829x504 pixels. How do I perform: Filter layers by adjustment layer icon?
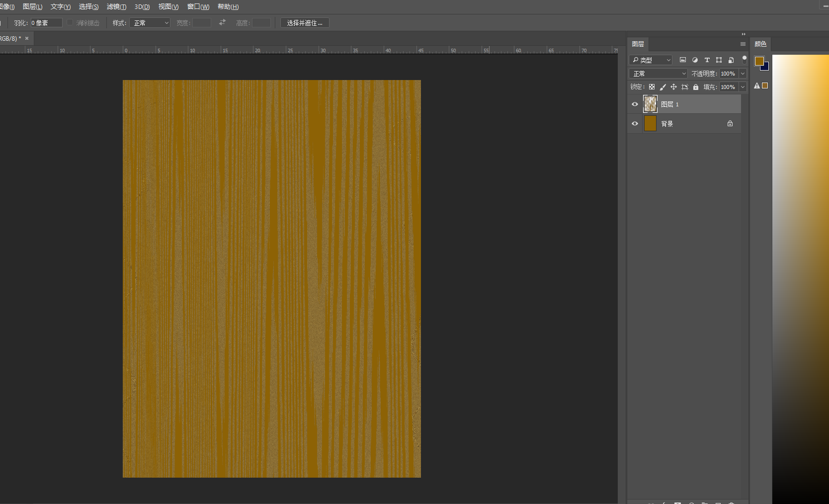tap(695, 60)
